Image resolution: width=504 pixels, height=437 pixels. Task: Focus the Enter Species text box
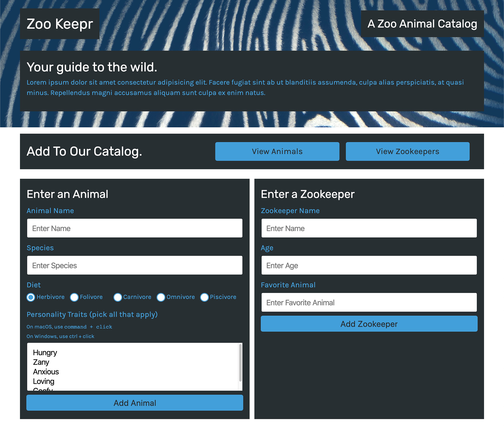[134, 265]
